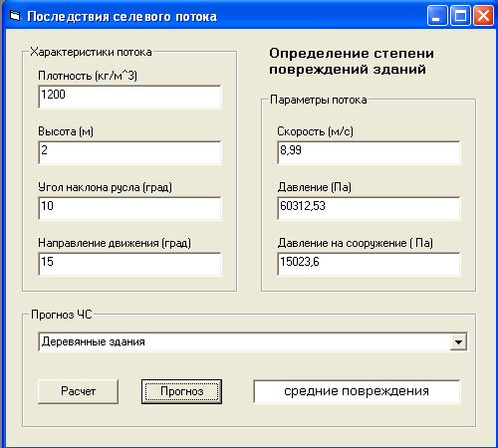Open the window system menu icon
This screenshot has height=448, width=498.
pos(15,16)
